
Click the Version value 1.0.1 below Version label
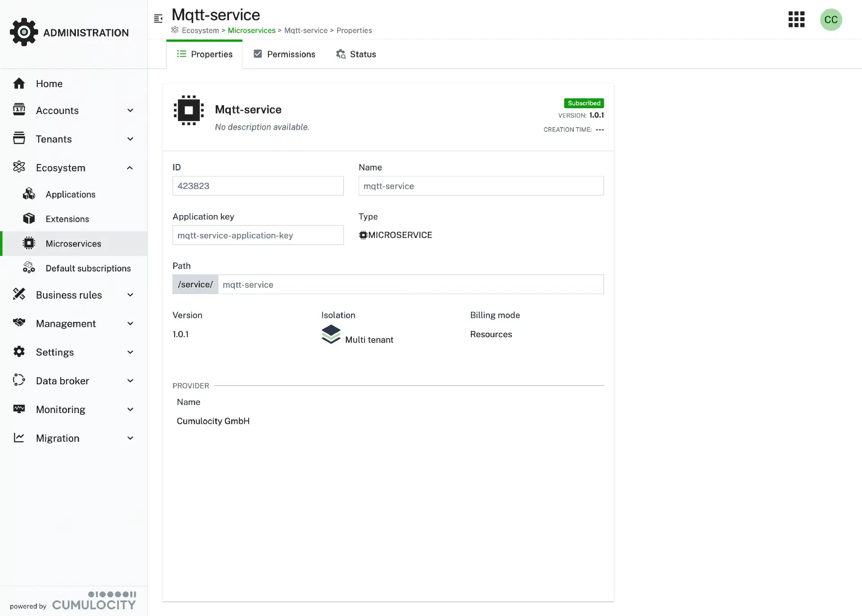180,334
